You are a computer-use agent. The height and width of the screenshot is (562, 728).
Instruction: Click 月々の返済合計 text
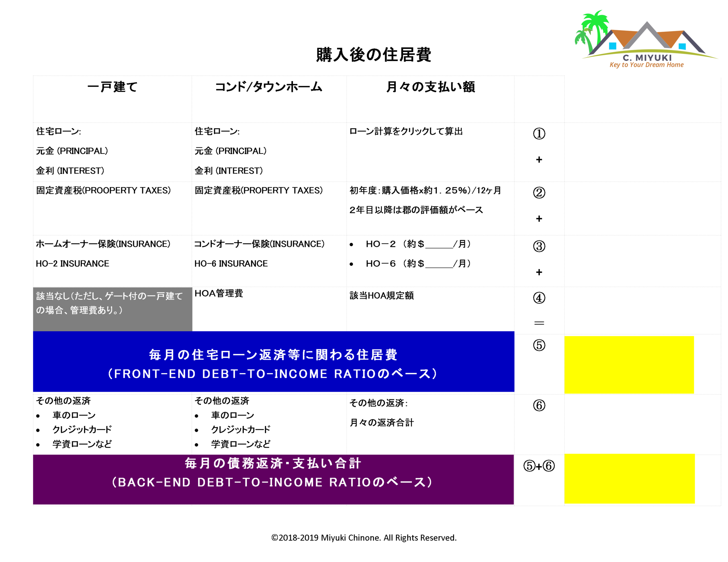pos(381,423)
